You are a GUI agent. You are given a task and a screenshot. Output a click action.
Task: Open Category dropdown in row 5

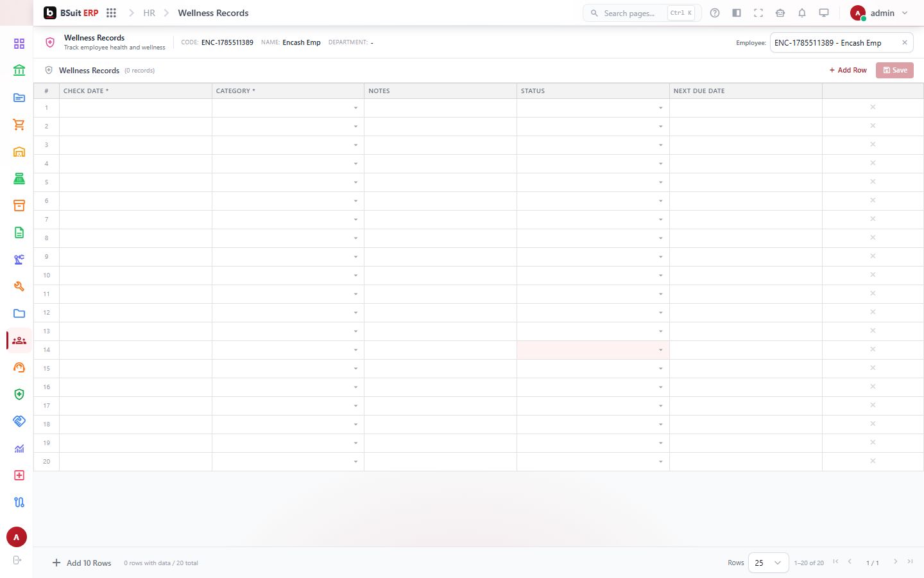coord(355,182)
